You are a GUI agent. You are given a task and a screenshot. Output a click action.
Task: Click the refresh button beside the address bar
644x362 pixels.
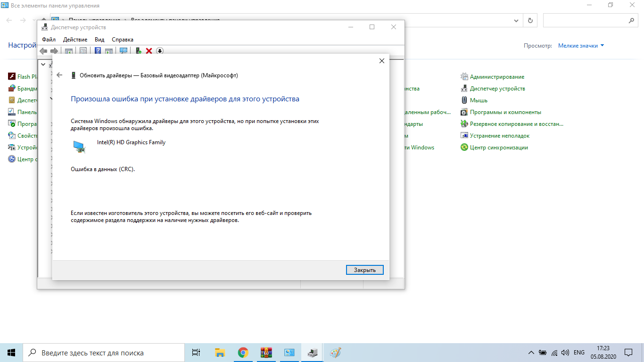pyautogui.click(x=530, y=21)
